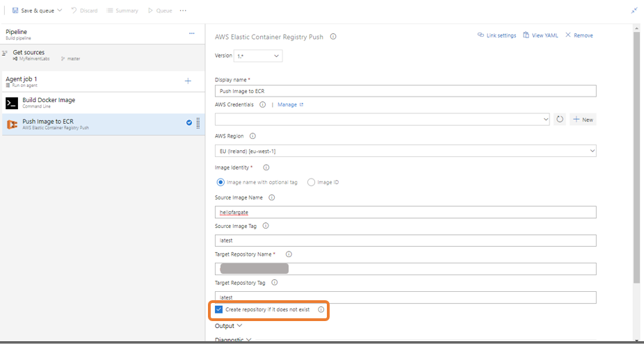Click the Target Repository Tag info icon
Screen dimensions: 644x344
coord(275,282)
